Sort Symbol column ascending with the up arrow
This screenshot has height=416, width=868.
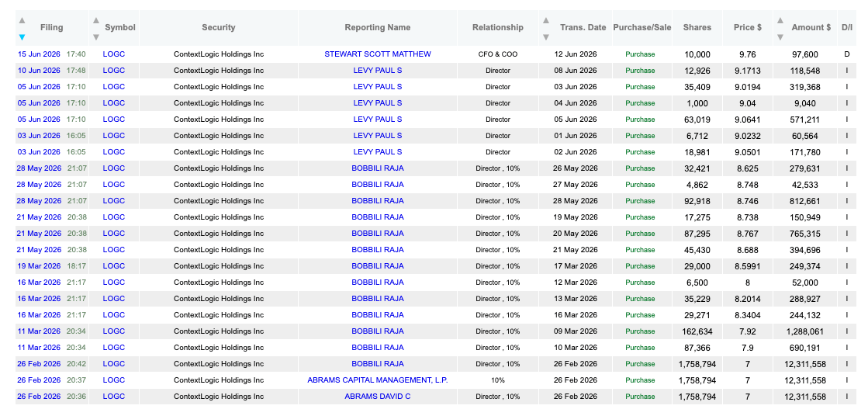tap(95, 20)
